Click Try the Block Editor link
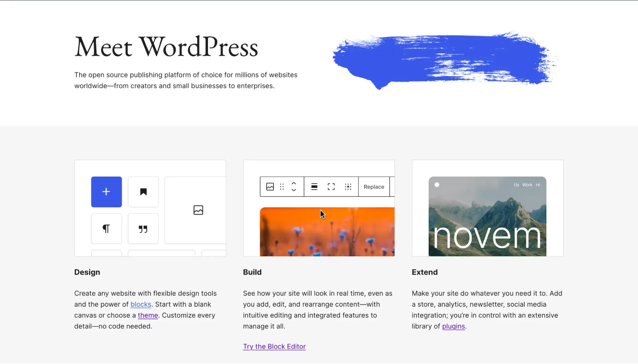Screen dimensions: 638x364 [274, 346]
